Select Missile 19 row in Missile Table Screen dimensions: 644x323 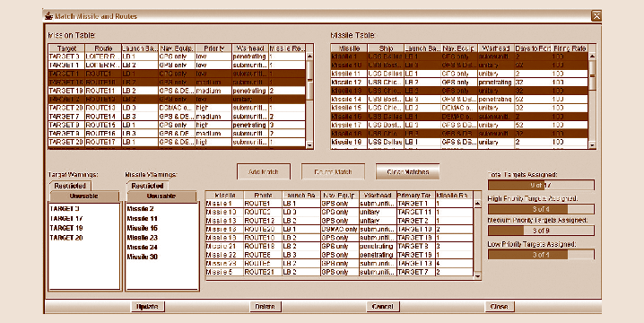click(459, 142)
